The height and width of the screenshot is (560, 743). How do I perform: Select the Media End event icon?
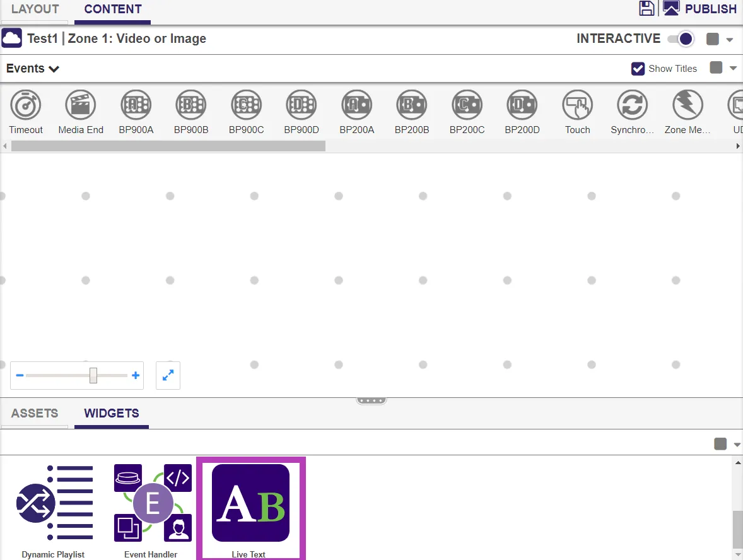click(81, 105)
